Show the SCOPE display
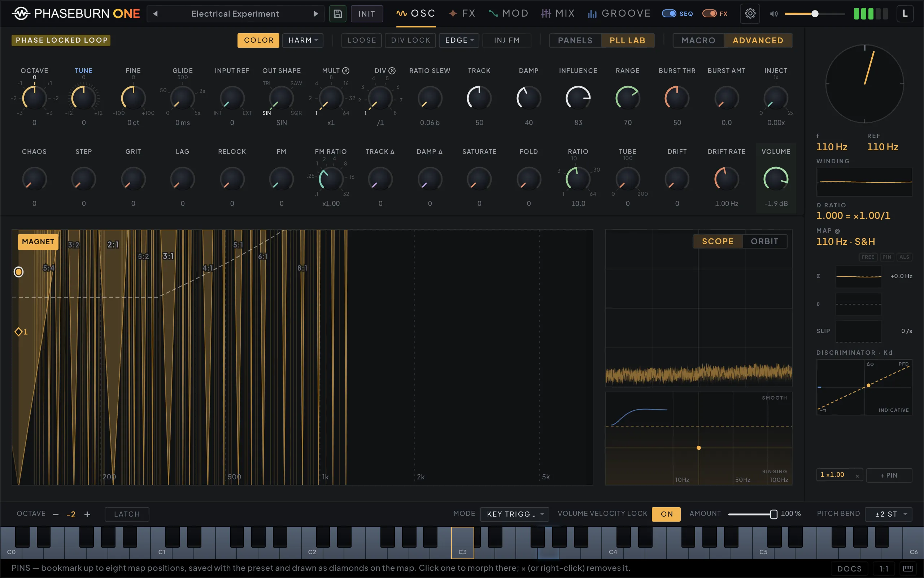Screen dimensions: 924x578 [718, 241]
